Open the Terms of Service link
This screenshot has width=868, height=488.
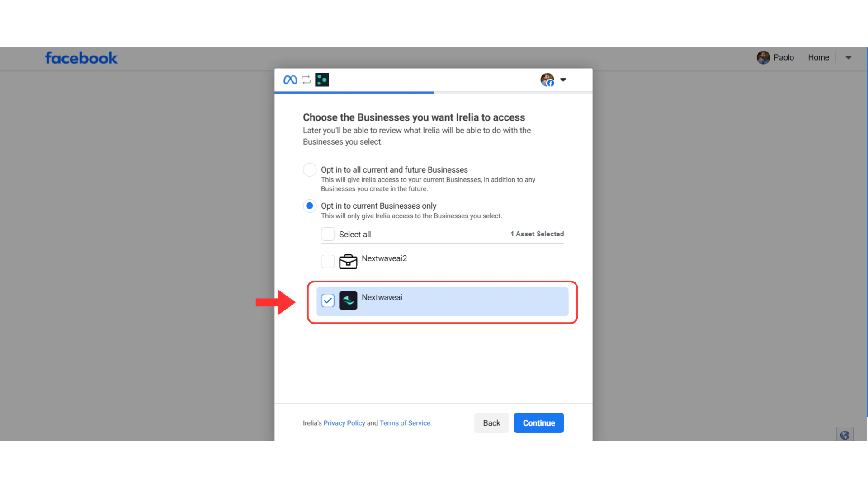(x=405, y=423)
